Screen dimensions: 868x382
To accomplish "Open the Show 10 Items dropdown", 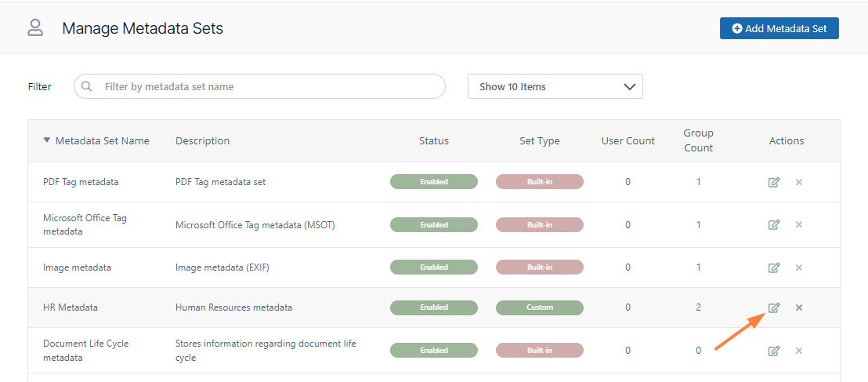I will tap(555, 87).
